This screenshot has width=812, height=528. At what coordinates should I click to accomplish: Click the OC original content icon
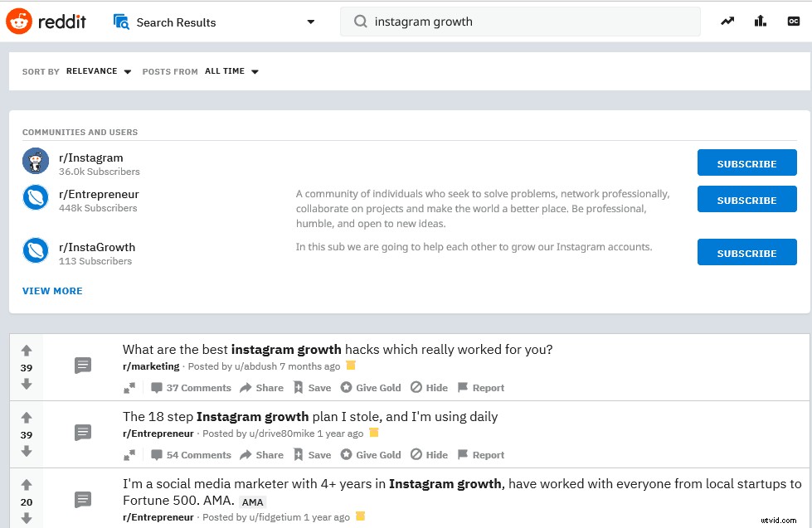point(793,22)
